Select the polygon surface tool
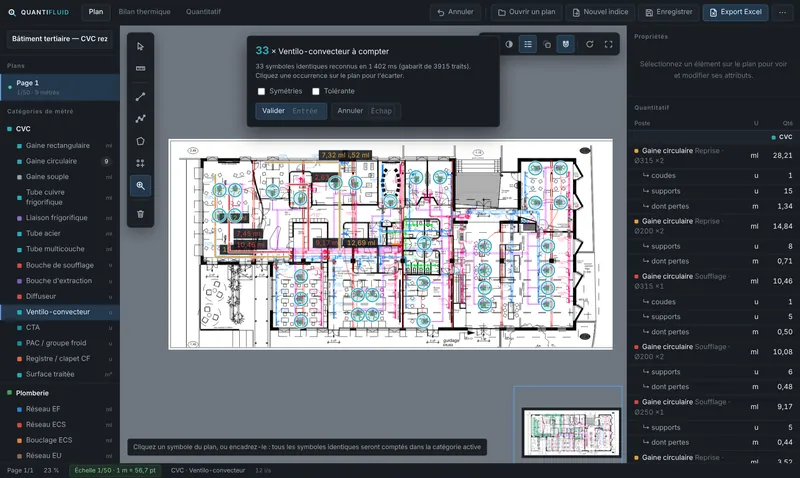 (140, 141)
